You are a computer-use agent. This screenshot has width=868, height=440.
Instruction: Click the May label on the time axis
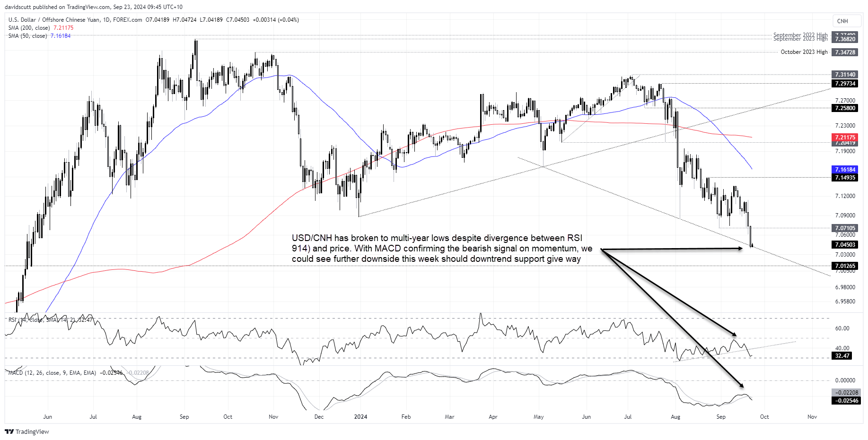coord(538,417)
